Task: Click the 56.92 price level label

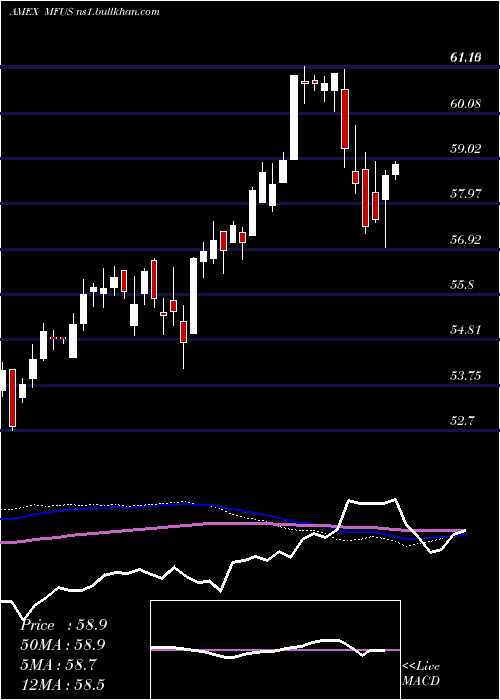Action: point(466,240)
